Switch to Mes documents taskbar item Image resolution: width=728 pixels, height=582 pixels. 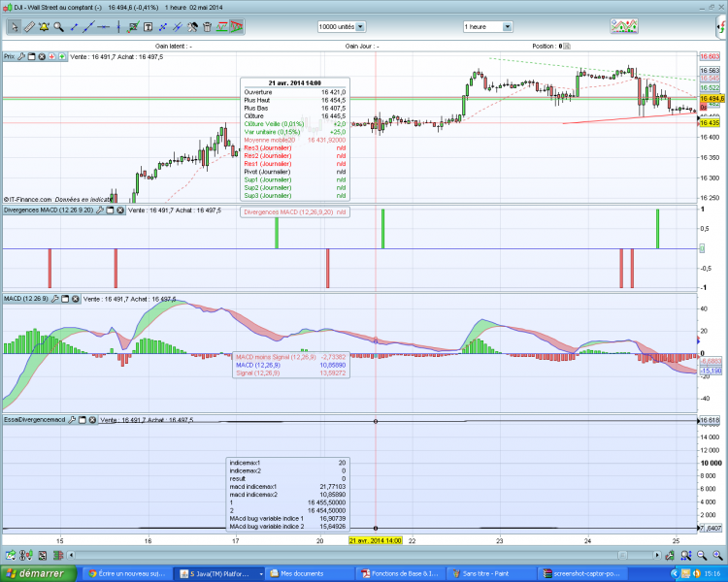click(x=311, y=574)
